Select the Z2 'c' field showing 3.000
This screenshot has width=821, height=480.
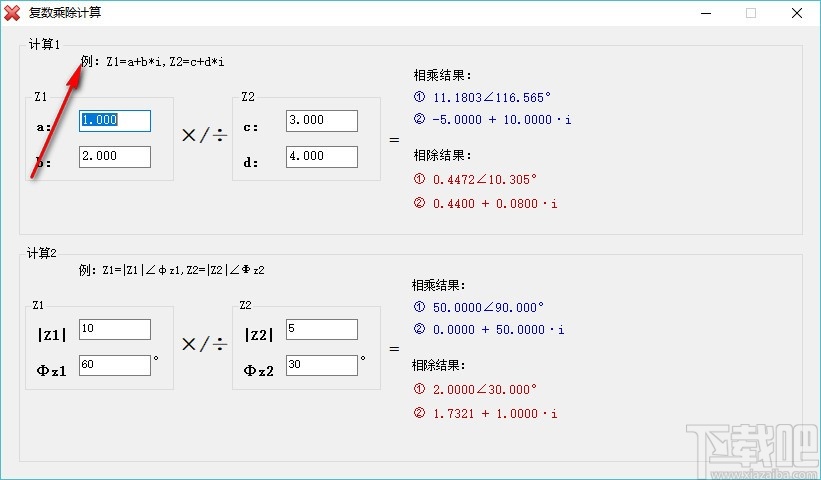(321, 120)
